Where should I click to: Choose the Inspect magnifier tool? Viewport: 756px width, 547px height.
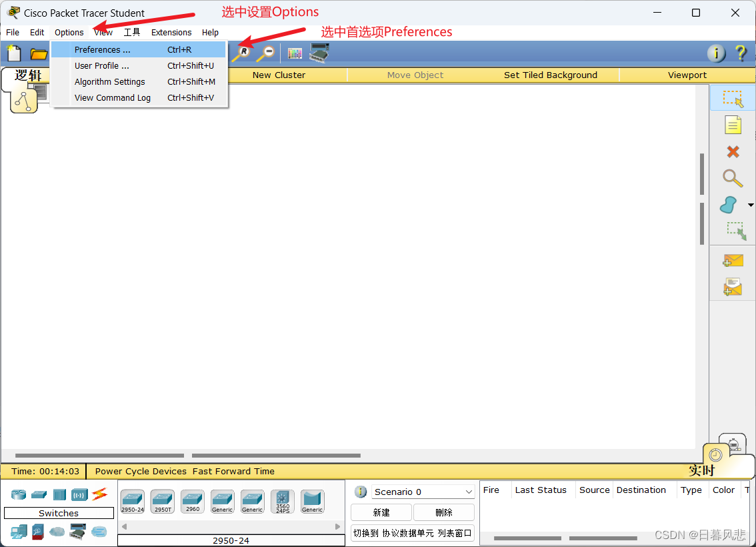pyautogui.click(x=733, y=178)
